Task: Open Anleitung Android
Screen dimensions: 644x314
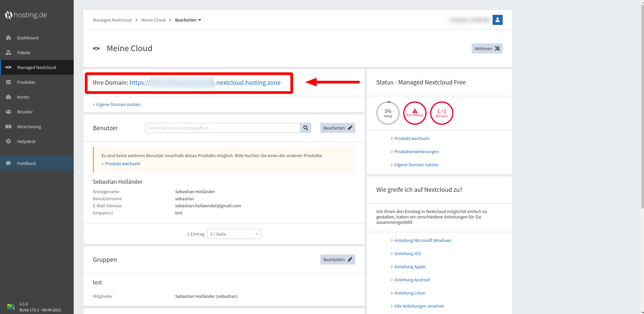Action: tap(412, 280)
